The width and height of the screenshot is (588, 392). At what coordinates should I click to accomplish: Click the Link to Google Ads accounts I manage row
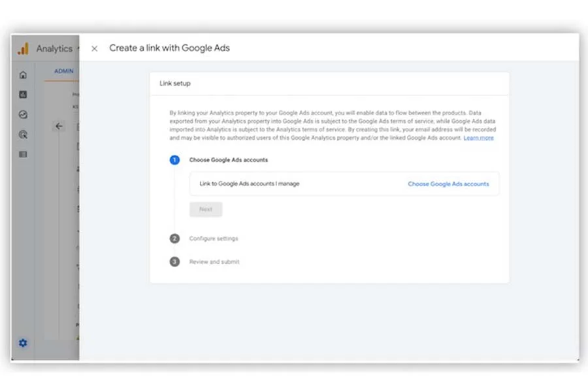(344, 184)
